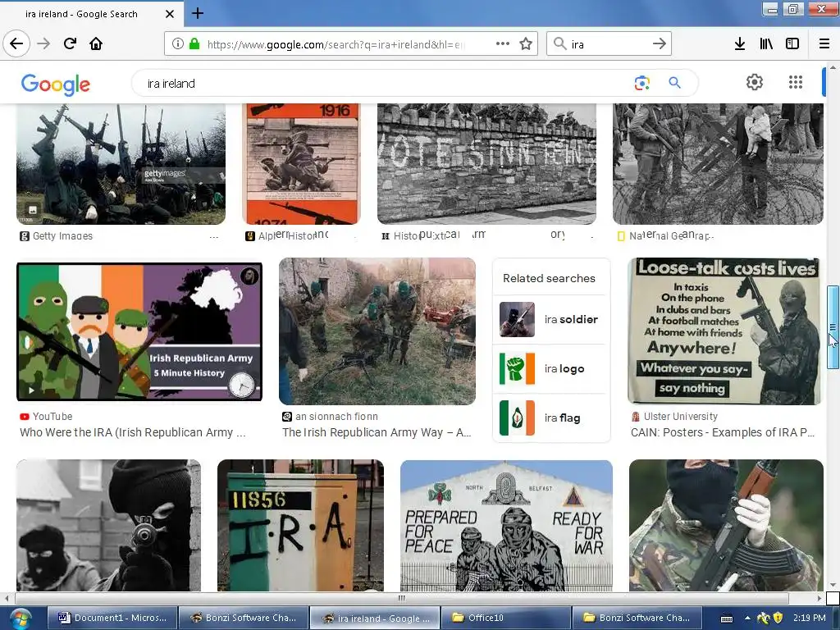Open the page actions three-dot menu
The width and height of the screenshot is (840, 630).
[x=503, y=44]
